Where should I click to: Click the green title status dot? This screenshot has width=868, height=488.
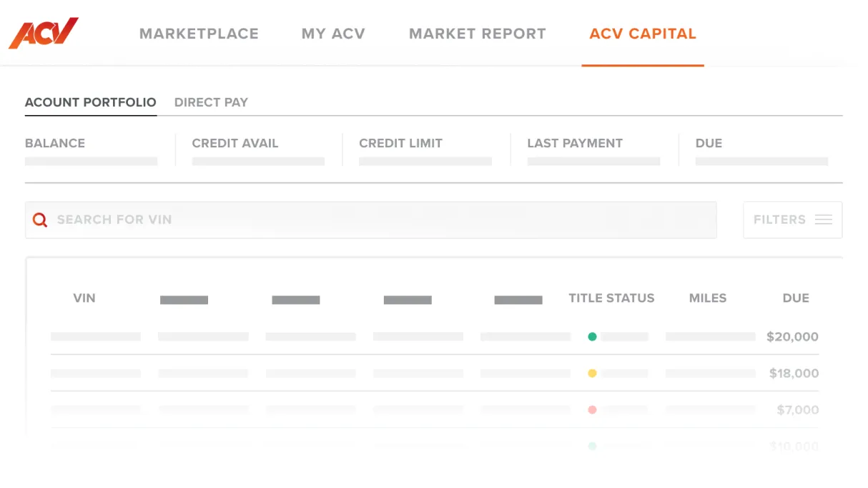coord(592,336)
